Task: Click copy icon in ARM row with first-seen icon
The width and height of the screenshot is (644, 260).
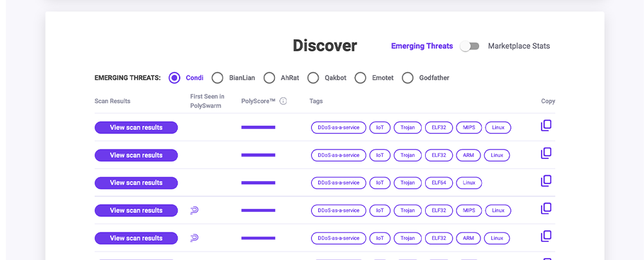Action: pyautogui.click(x=546, y=236)
